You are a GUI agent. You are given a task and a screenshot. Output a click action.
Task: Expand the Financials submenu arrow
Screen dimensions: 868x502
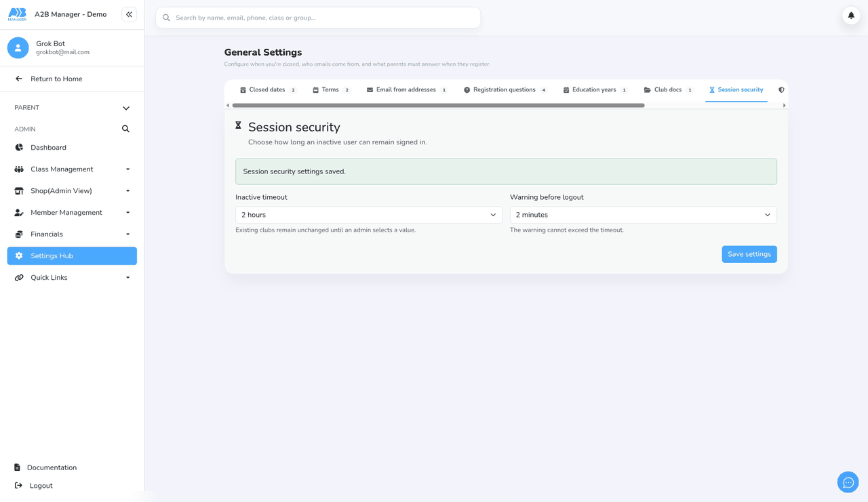(x=127, y=234)
